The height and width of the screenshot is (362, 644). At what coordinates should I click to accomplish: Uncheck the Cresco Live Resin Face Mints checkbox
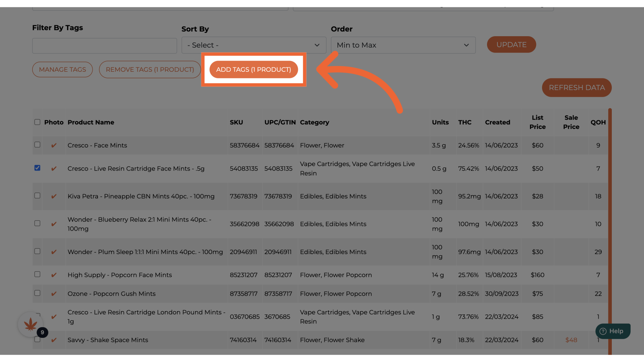pos(37,168)
